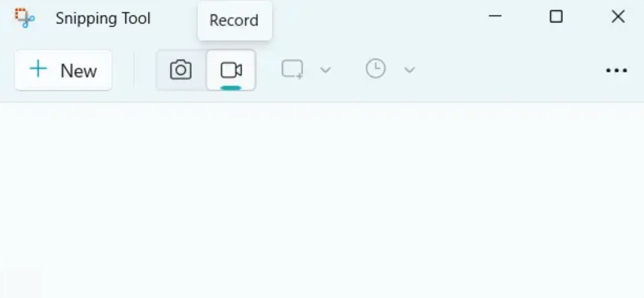644x298 pixels.
Task: Open the See more three-dot menu
Action: (617, 71)
